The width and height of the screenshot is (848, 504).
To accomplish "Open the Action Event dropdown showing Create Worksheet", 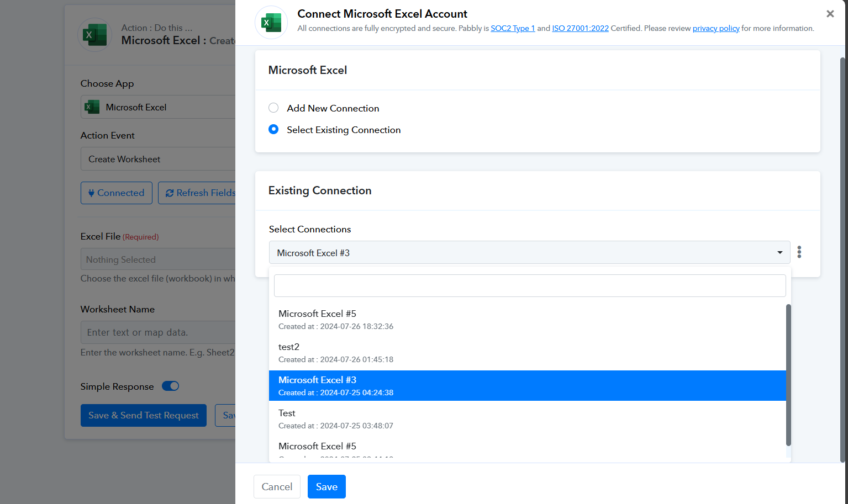I will [158, 159].
